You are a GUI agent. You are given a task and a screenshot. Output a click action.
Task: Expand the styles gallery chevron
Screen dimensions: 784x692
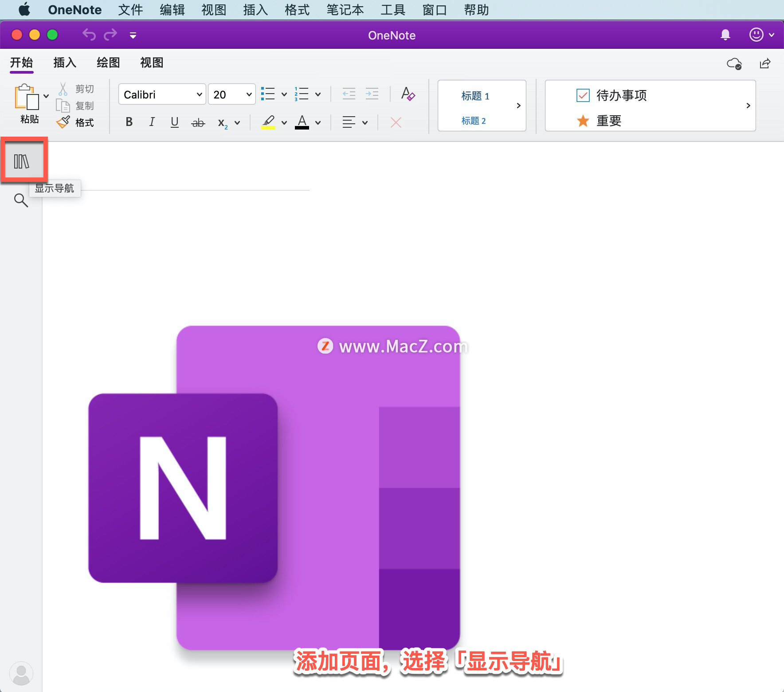(518, 106)
